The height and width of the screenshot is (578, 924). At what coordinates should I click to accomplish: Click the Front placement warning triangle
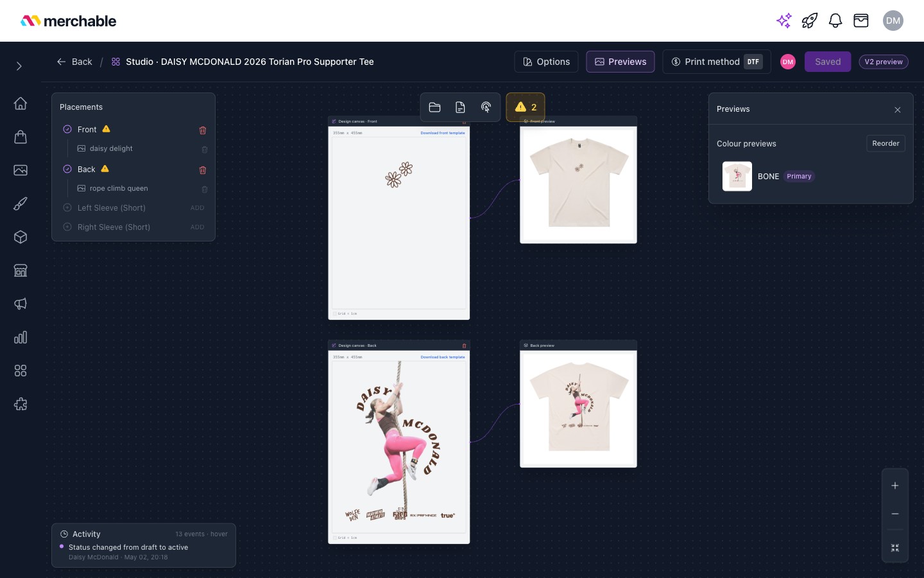107,129
